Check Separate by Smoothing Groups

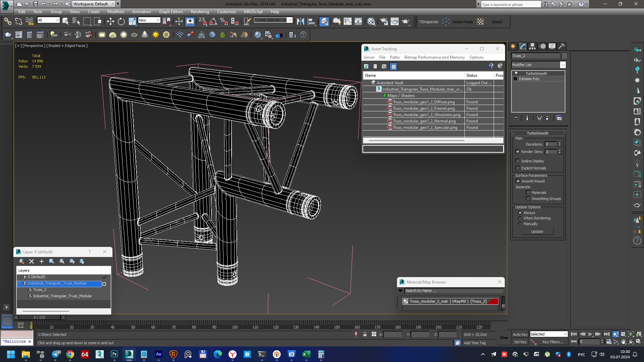[x=528, y=199]
